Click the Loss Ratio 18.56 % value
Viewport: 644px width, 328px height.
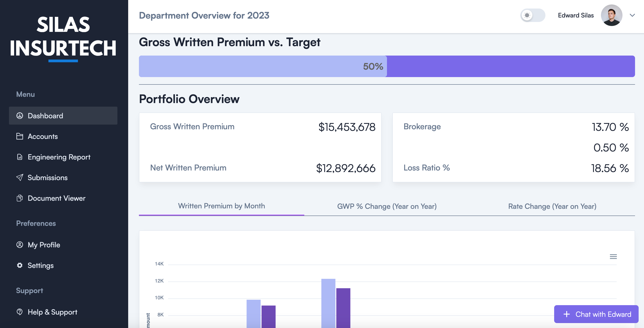click(610, 168)
